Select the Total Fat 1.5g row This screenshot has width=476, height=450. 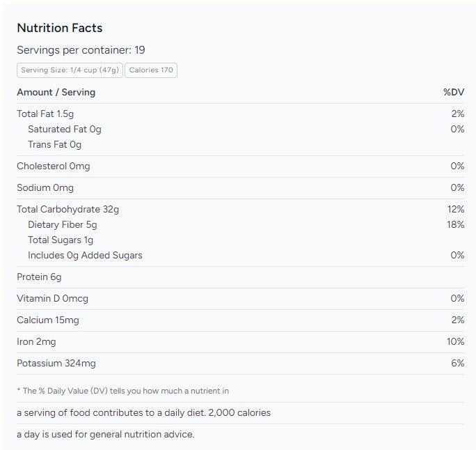tap(46, 114)
